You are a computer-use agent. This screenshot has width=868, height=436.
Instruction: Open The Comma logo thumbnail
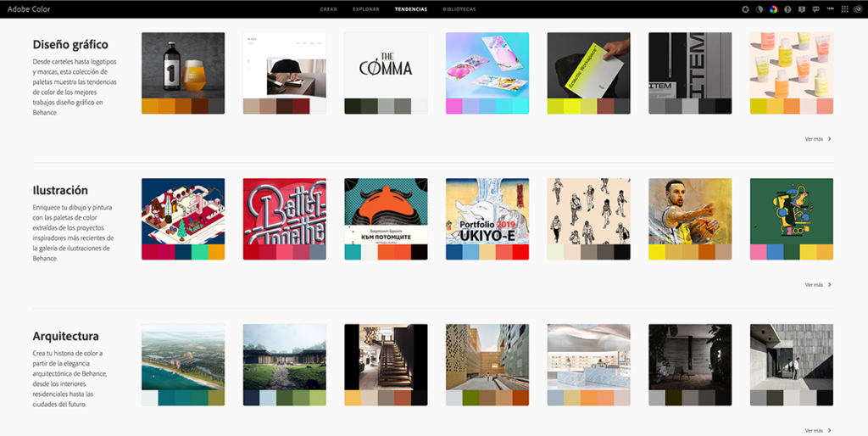pos(386,65)
